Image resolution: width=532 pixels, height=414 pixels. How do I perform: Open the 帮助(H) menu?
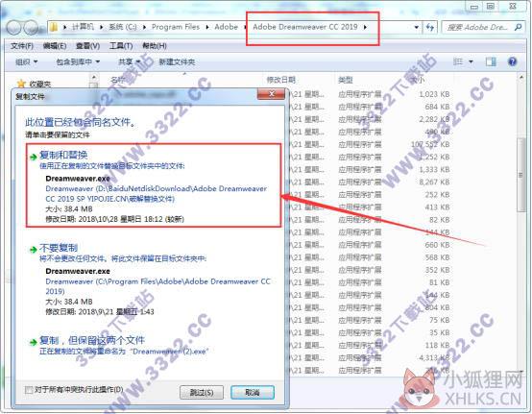pos(155,46)
